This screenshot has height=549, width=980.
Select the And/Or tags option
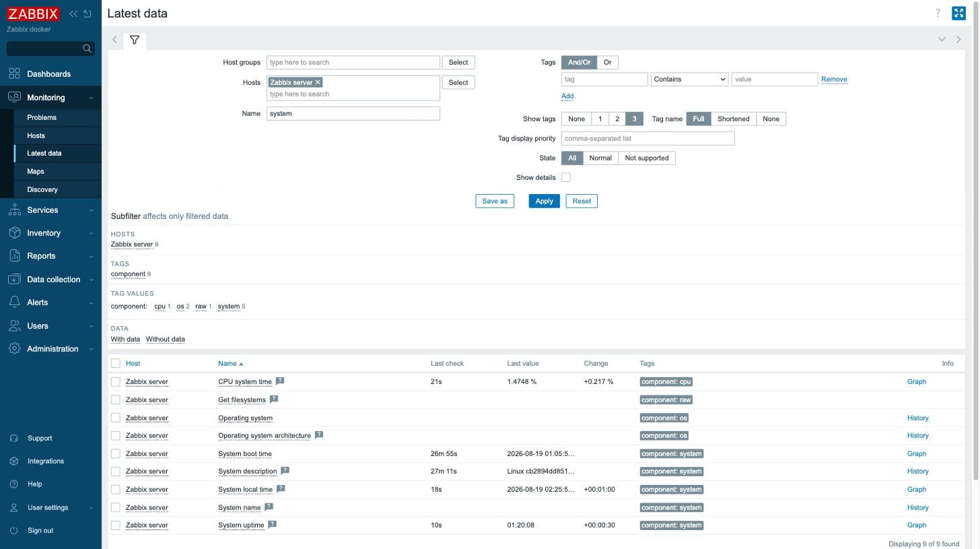pyautogui.click(x=579, y=63)
